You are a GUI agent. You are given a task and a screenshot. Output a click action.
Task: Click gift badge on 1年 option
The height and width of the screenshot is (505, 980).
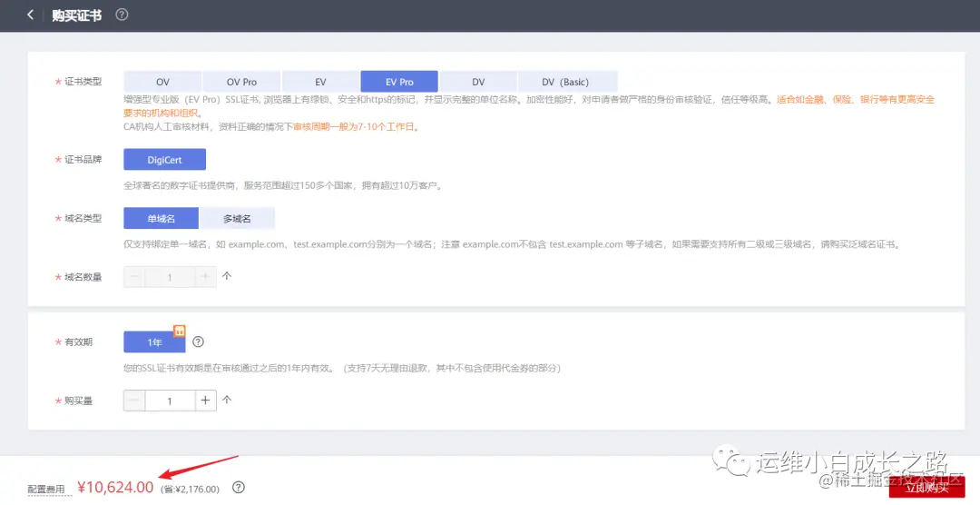[x=180, y=331]
